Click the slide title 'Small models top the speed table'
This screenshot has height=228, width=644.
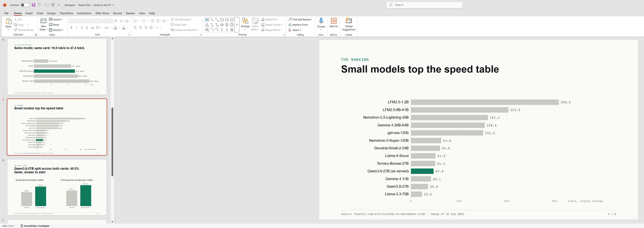click(420, 69)
